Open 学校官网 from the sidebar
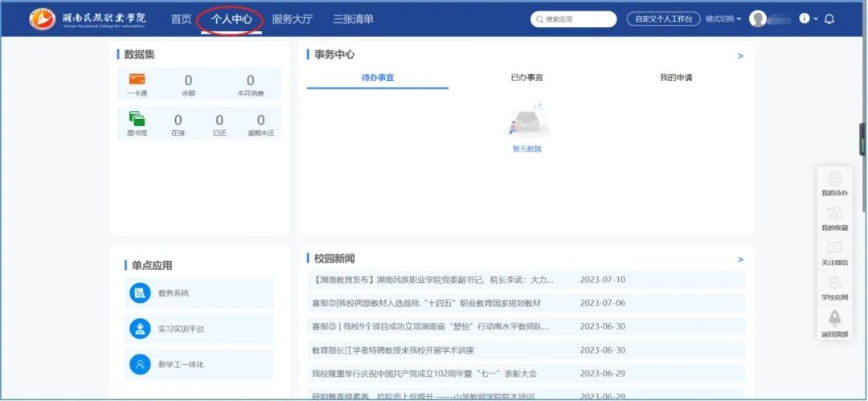This screenshot has width=868, height=401. 834,283
